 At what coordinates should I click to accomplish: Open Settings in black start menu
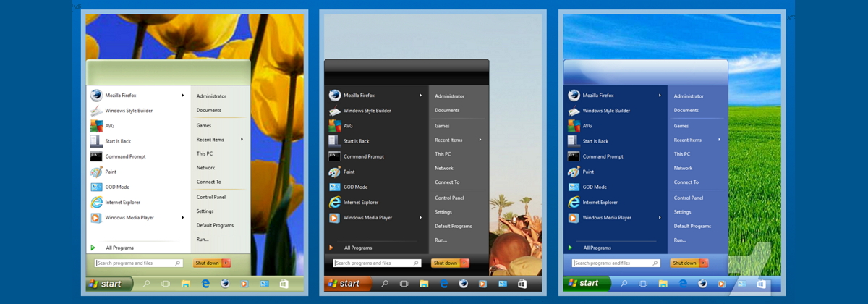443,212
